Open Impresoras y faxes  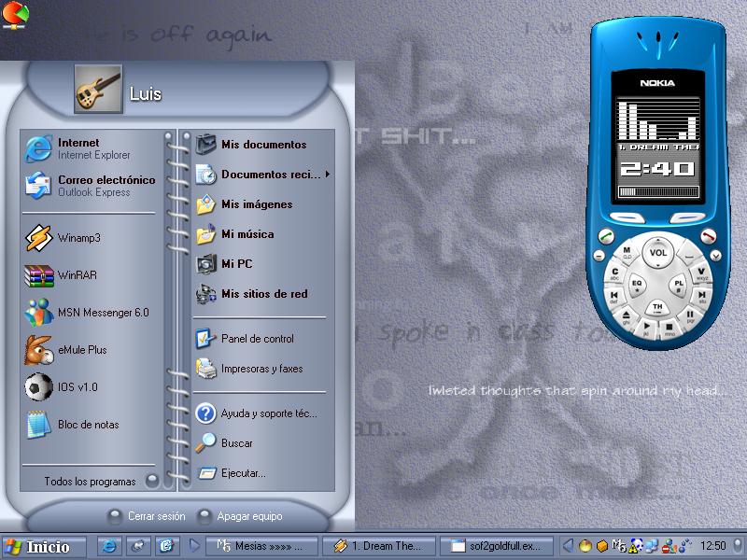[261, 369]
